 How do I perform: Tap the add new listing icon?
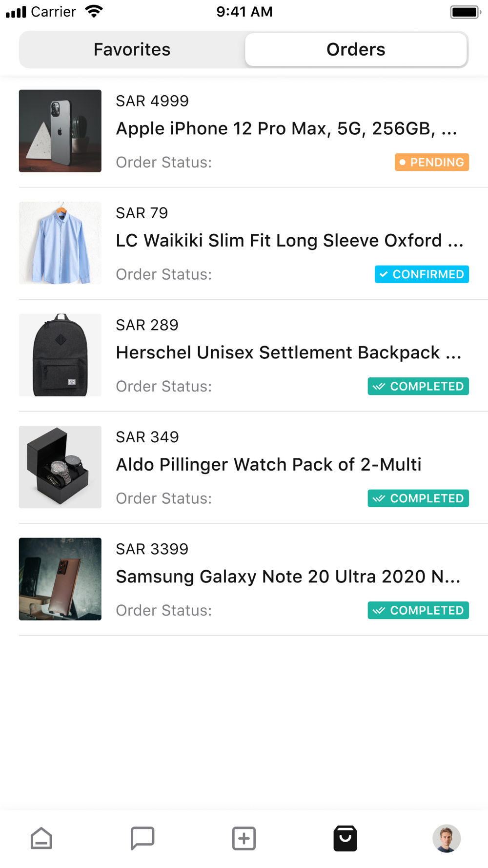244,838
